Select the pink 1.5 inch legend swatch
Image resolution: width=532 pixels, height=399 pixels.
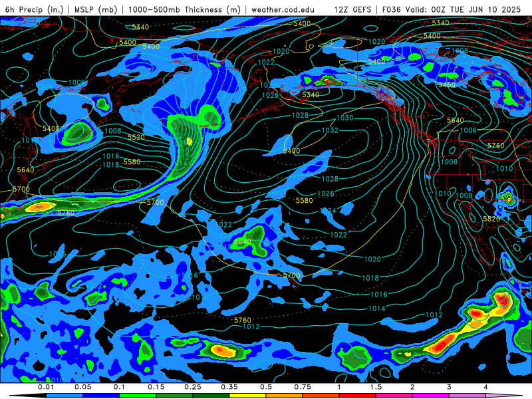(394, 396)
